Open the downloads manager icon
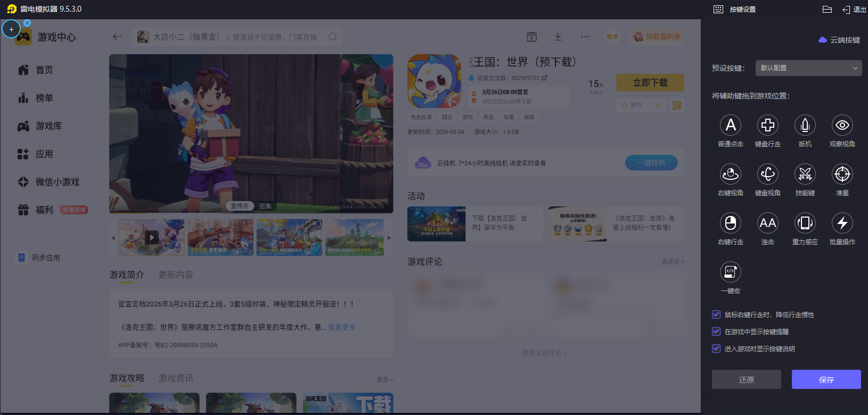This screenshot has width=868, height=415. (x=558, y=37)
